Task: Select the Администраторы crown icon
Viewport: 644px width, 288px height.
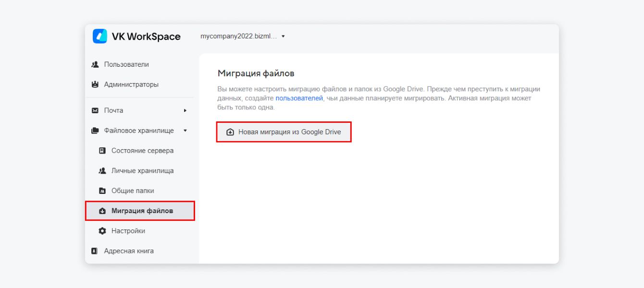Action: 96,84
